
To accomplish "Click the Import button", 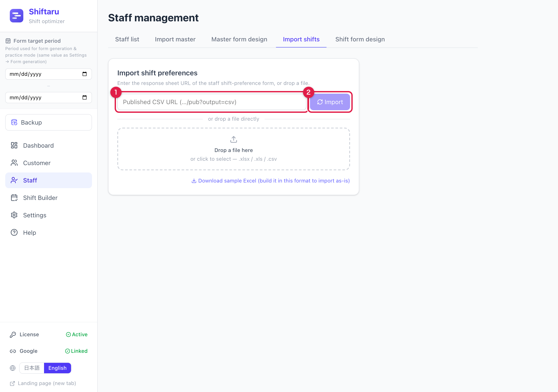I will tap(330, 102).
